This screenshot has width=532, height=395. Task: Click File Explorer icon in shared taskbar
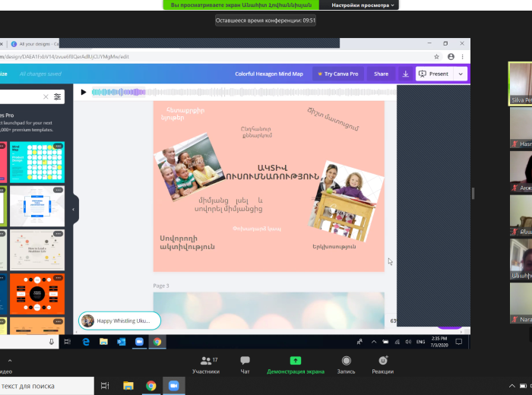103,342
